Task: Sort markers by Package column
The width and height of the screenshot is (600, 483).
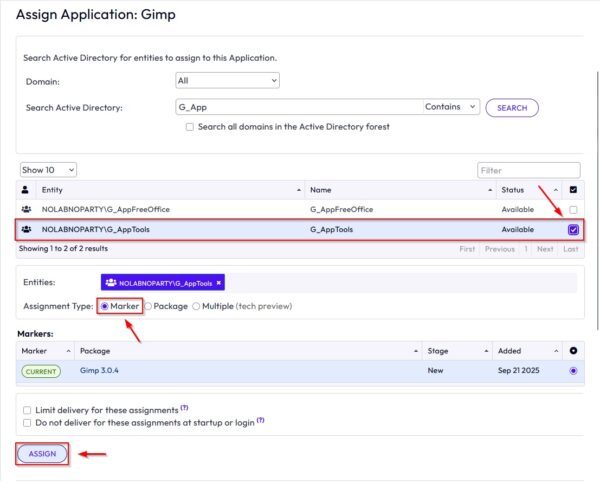Action: pyautogui.click(x=248, y=351)
